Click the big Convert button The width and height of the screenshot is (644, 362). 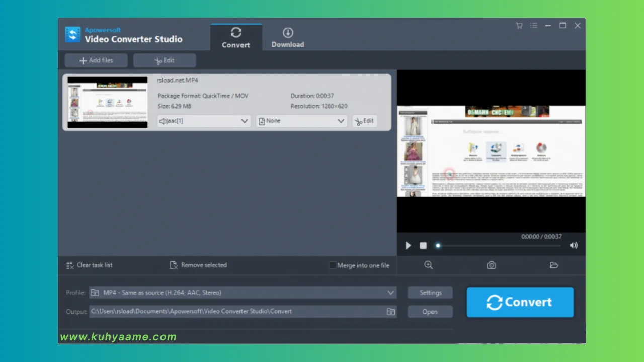(520, 302)
